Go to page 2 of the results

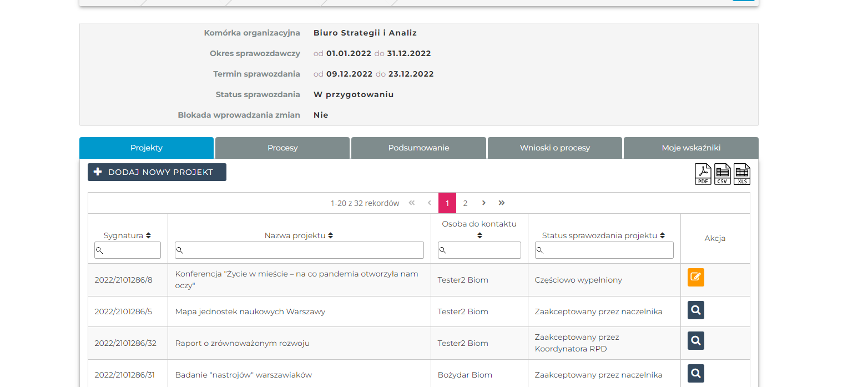tap(465, 203)
